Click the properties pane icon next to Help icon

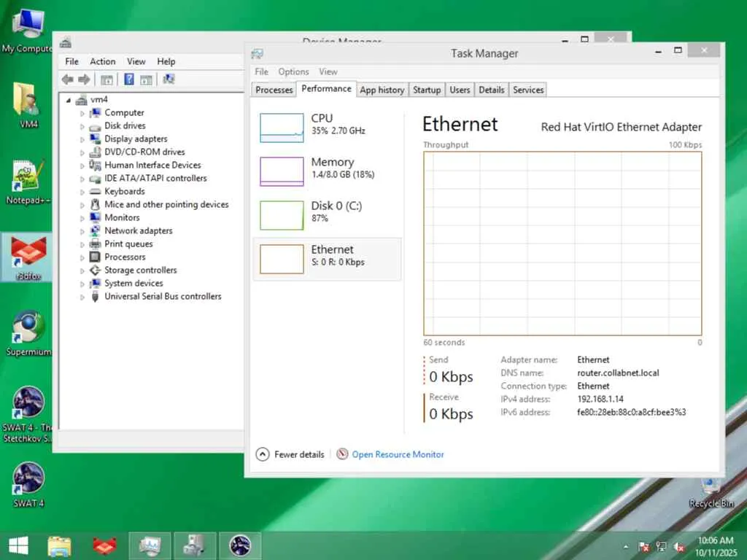(146, 79)
